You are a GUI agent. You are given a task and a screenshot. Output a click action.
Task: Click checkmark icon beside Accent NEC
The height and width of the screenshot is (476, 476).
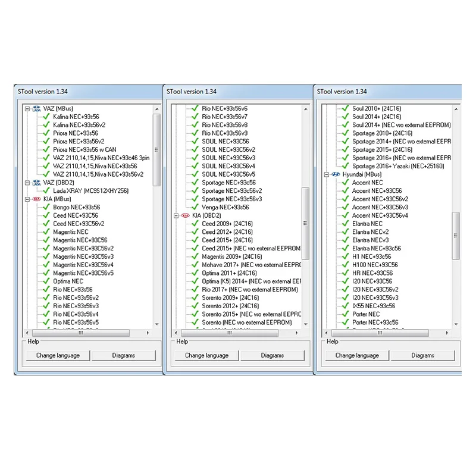click(x=346, y=183)
